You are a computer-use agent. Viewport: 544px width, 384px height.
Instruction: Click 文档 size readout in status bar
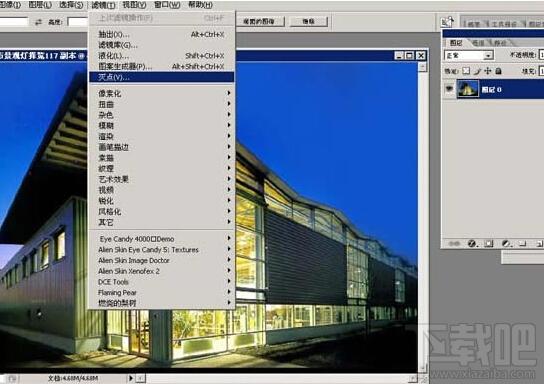coord(73,378)
